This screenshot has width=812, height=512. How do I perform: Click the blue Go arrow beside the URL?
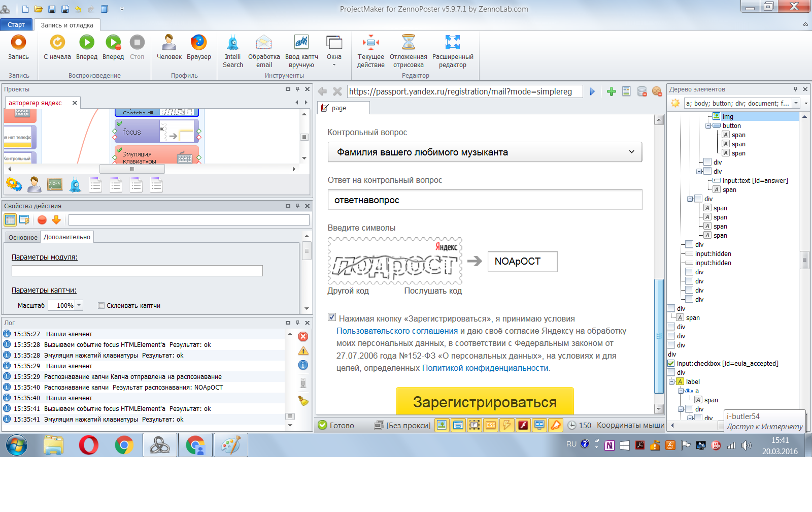pyautogui.click(x=592, y=91)
